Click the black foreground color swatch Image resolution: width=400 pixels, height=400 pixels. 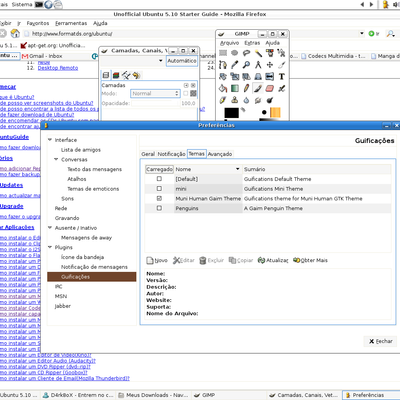point(231,113)
